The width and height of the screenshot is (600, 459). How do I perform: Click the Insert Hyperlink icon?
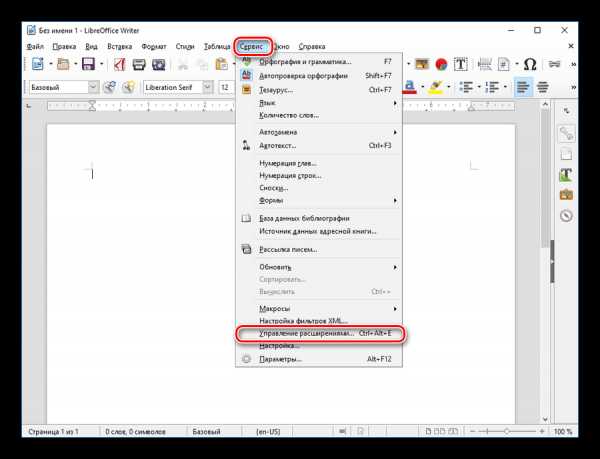(554, 64)
